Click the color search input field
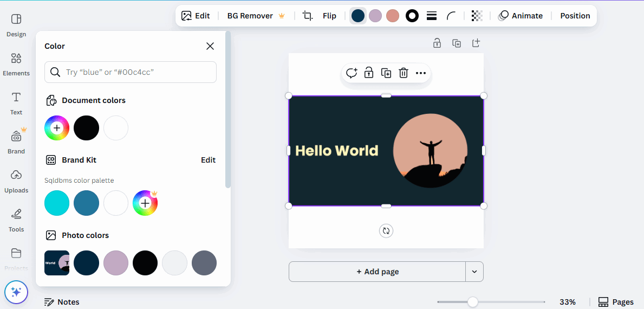This screenshot has height=309, width=644. pyautogui.click(x=131, y=72)
